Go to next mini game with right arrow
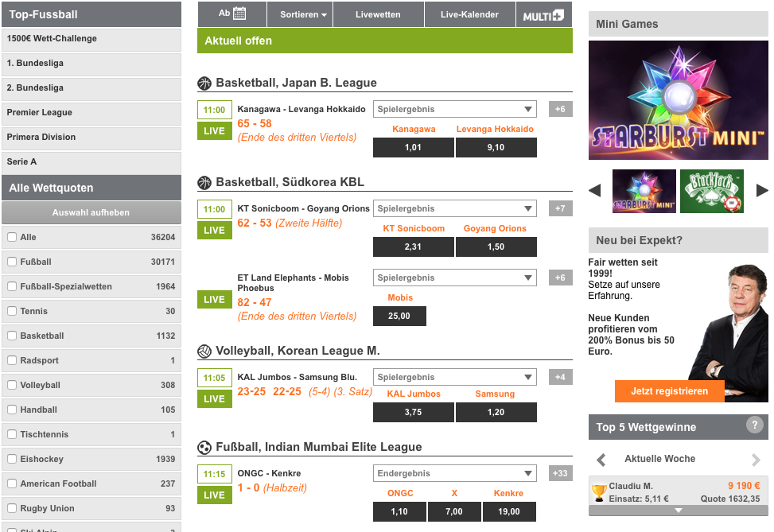Viewport: 774px width, 532px height. point(761,191)
